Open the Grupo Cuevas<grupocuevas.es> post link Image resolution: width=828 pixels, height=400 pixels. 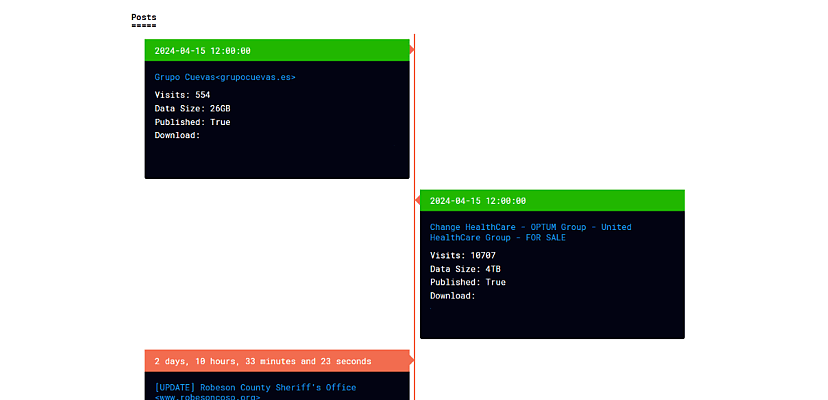tap(225, 77)
